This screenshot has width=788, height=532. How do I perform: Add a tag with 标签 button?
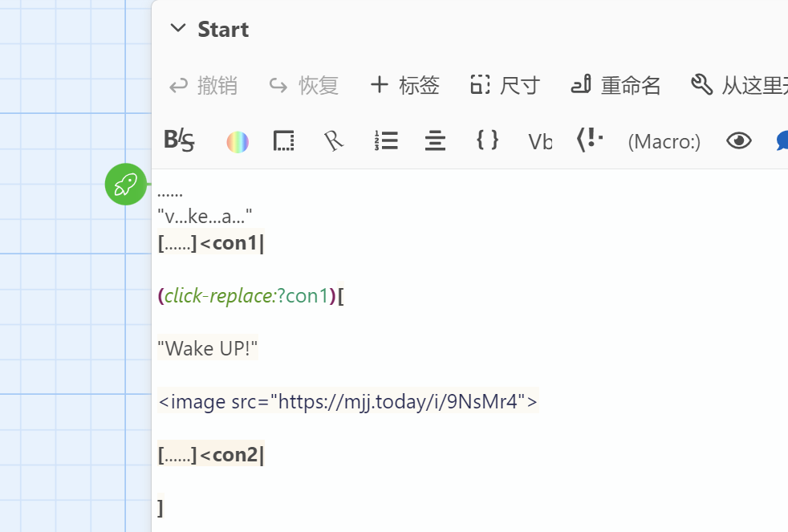[404, 85]
